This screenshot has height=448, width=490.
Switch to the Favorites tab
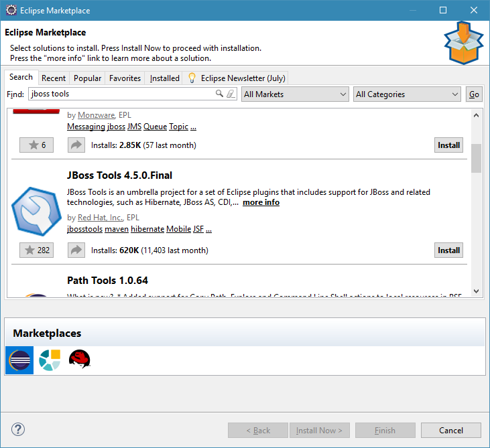pos(125,78)
